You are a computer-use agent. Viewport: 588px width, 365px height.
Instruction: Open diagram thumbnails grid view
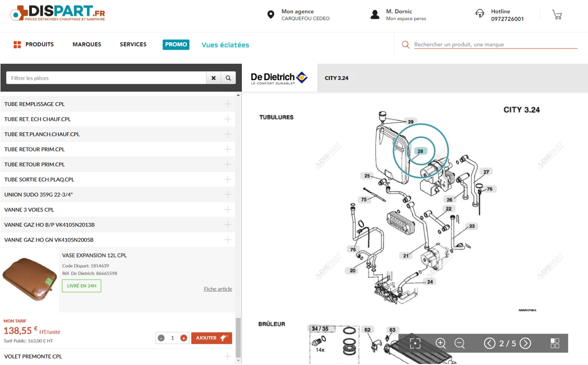click(x=555, y=343)
